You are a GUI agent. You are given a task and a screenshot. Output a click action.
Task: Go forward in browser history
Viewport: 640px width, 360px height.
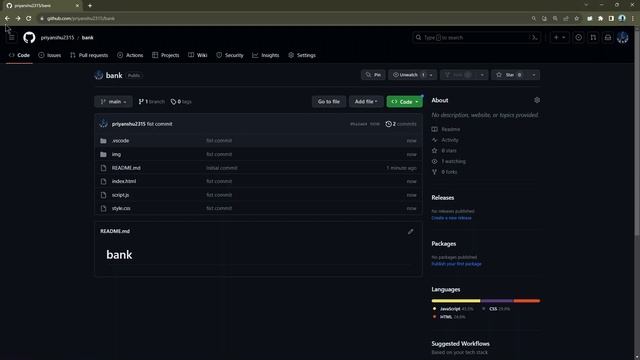(18, 18)
